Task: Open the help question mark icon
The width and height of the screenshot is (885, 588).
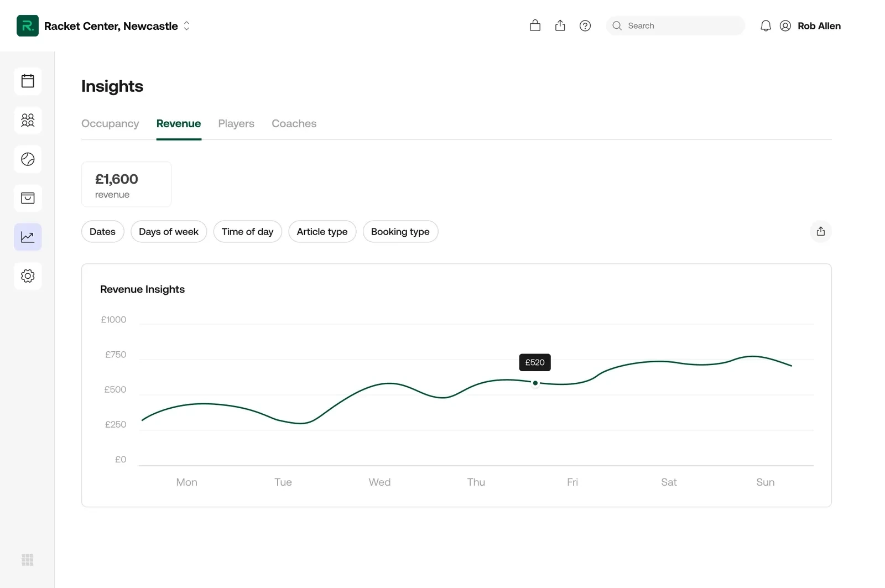Action: (585, 25)
